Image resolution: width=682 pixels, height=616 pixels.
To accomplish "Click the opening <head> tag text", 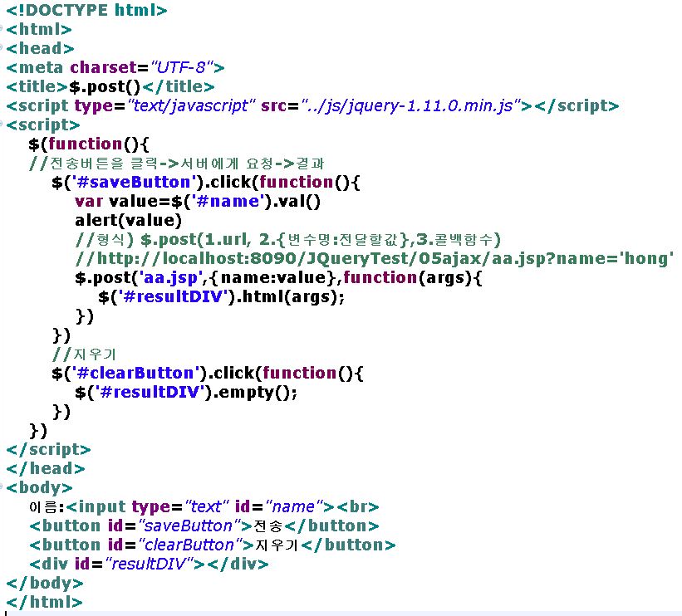I will tap(40, 48).
